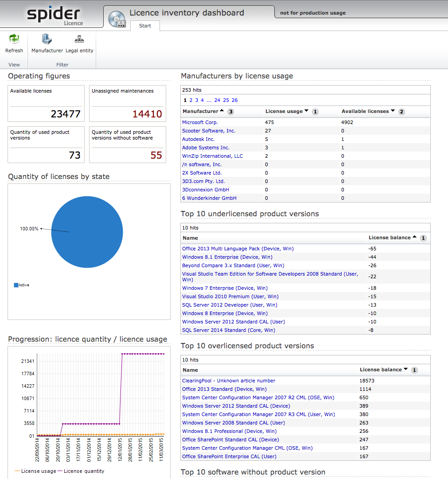Jump to page 26 of manufacturers

point(234,100)
